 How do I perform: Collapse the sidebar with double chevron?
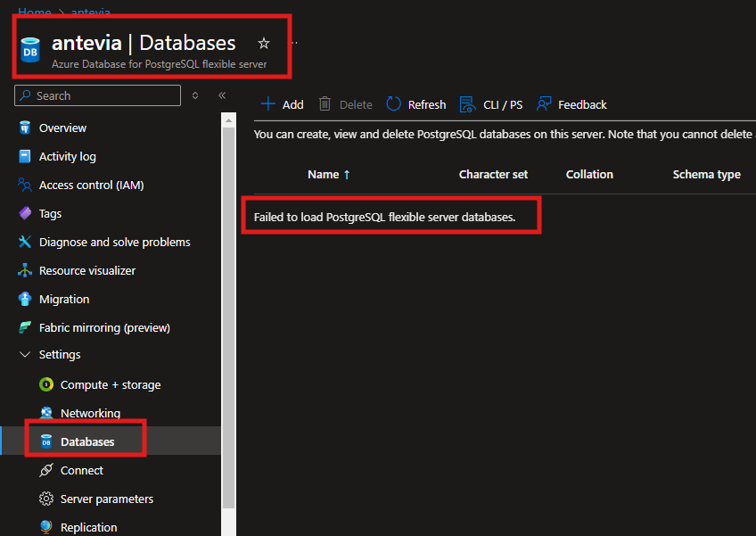point(222,95)
